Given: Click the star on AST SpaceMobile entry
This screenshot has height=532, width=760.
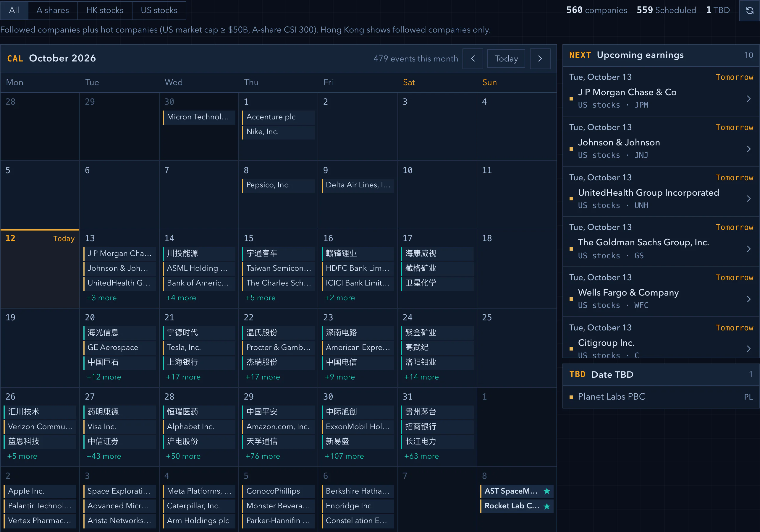Looking at the screenshot, I should pos(546,491).
